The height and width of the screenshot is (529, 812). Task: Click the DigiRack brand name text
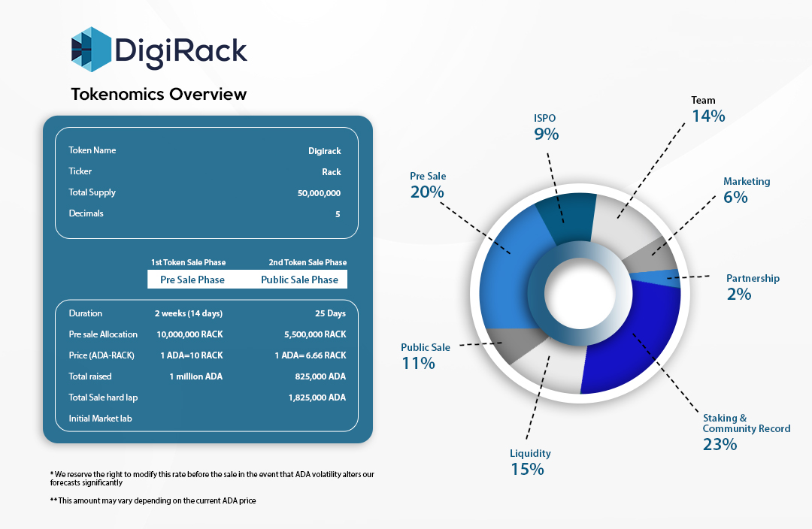tap(180, 53)
